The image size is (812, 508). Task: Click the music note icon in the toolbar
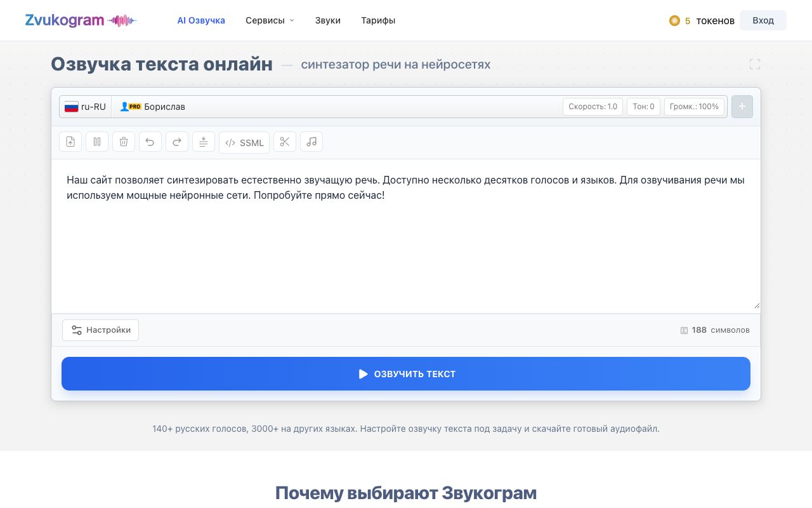point(311,142)
